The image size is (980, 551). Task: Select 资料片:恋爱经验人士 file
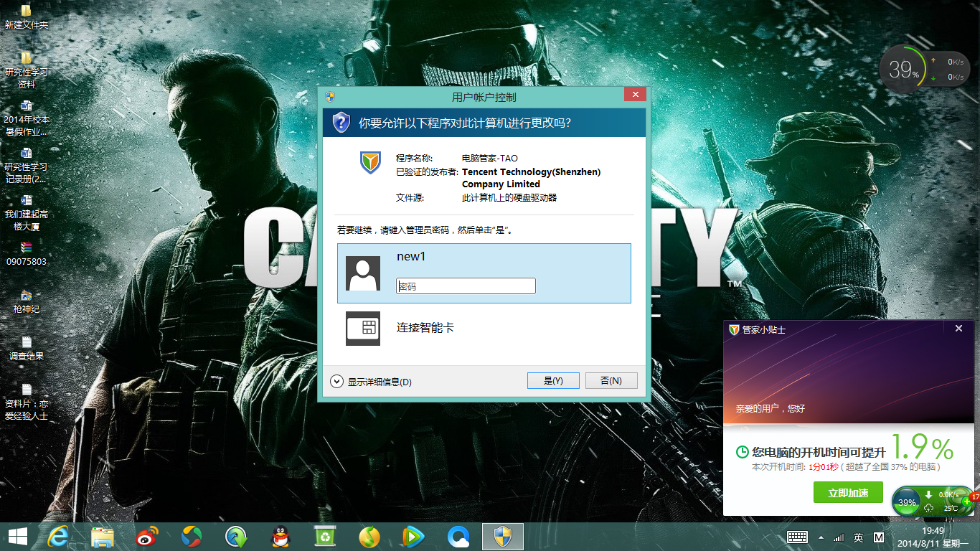[27, 402]
